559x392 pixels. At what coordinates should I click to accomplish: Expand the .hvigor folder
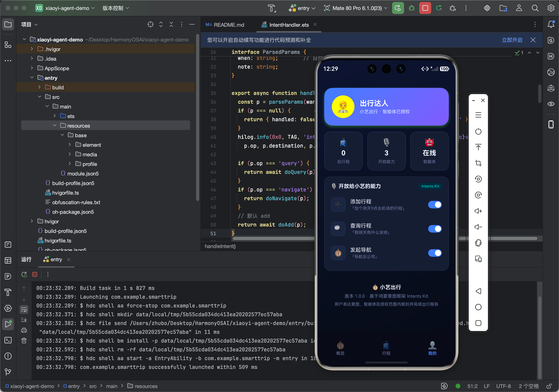pos(32,49)
